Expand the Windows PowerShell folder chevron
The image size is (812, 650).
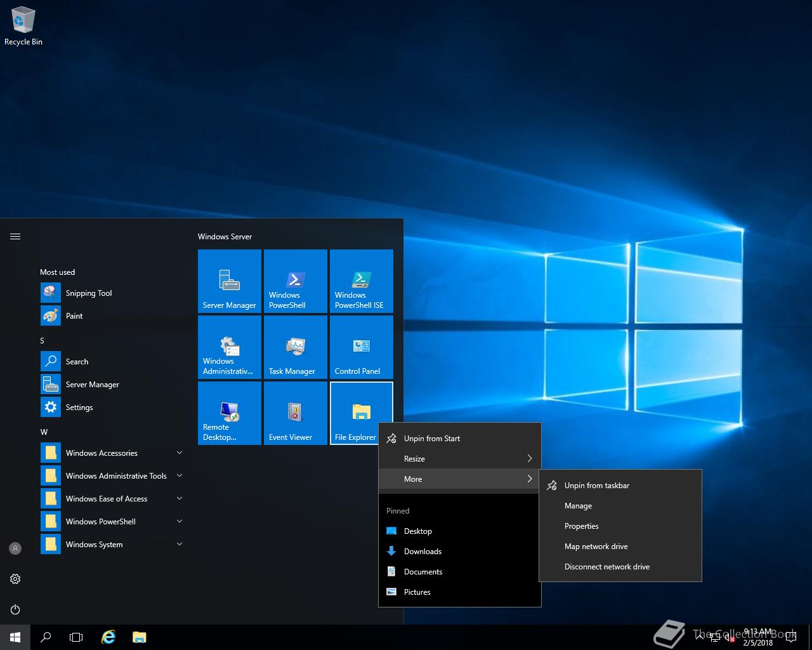tap(180, 521)
